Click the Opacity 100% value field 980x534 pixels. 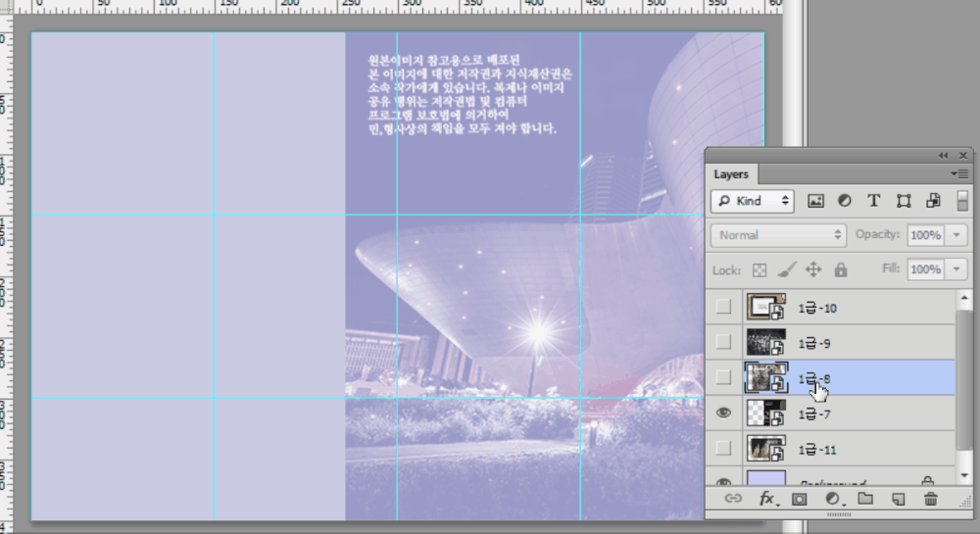926,235
